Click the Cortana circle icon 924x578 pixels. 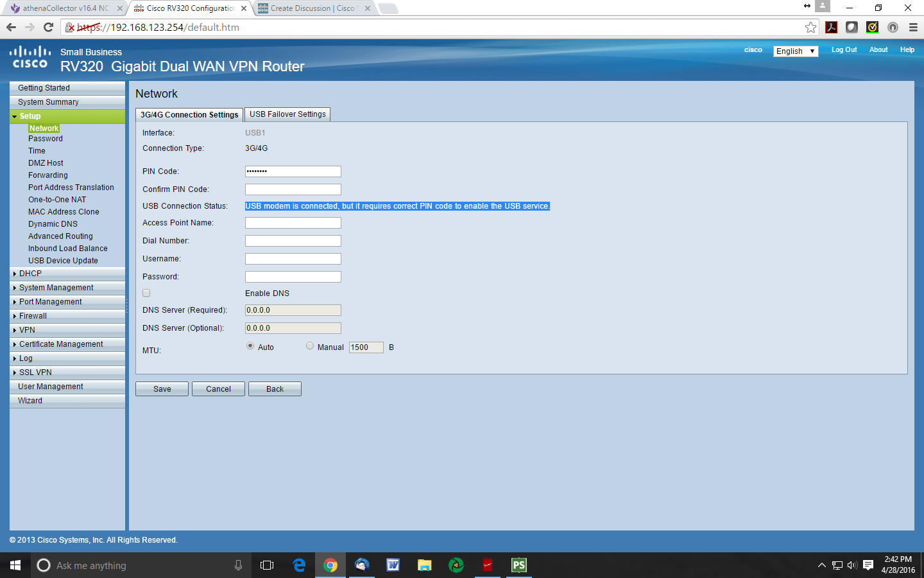click(x=44, y=565)
